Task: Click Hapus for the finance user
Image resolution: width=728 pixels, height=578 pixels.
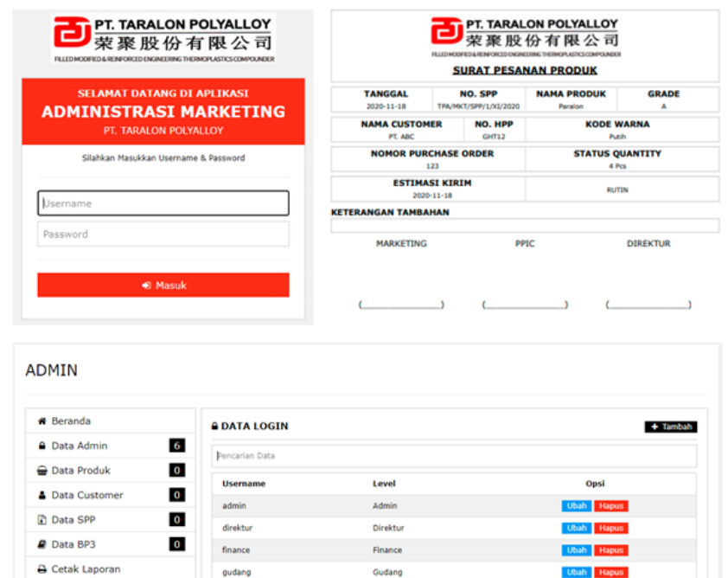Action: point(611,550)
